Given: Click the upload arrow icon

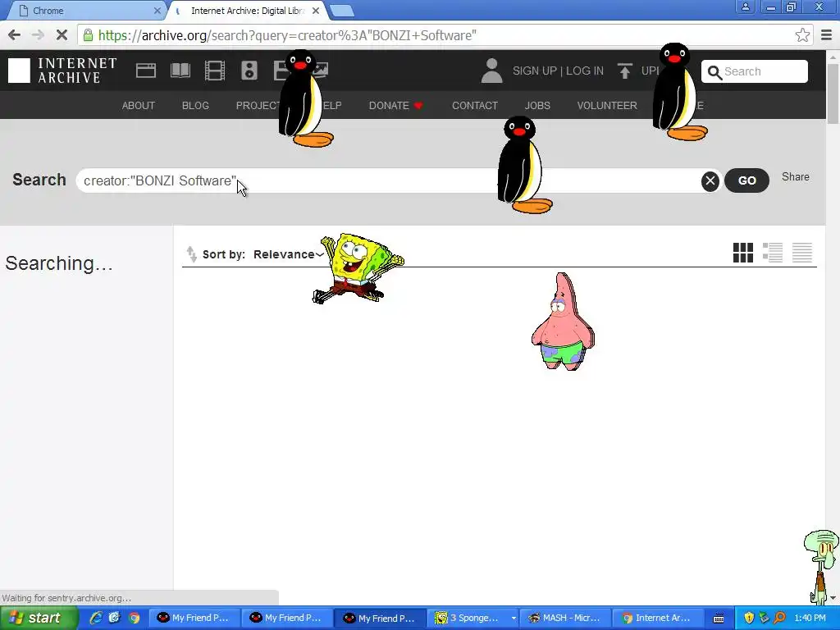Looking at the screenshot, I should click(x=624, y=71).
